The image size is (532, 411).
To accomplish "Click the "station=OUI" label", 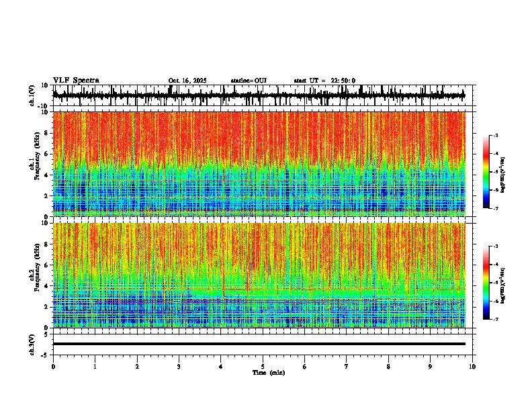I will [x=249, y=81].
